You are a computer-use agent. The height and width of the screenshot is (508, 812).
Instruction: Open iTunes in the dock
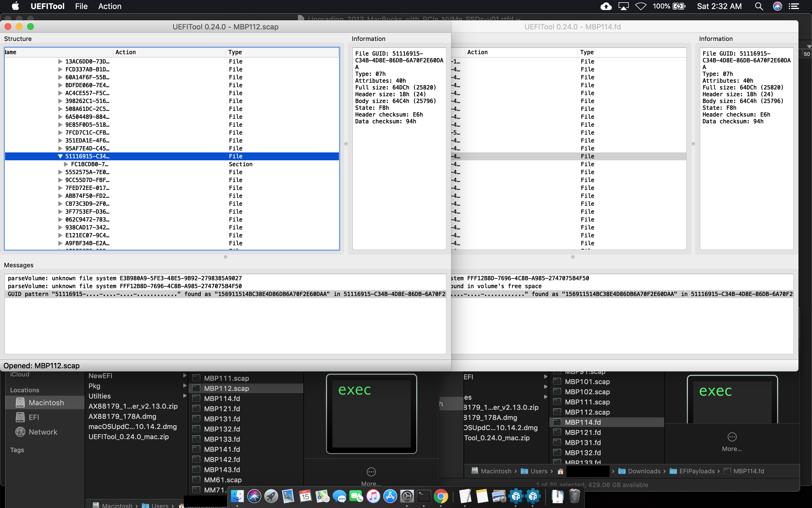[373, 496]
